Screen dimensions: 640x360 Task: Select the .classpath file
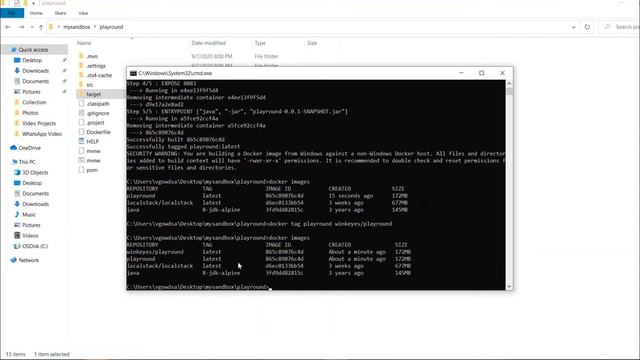point(98,104)
